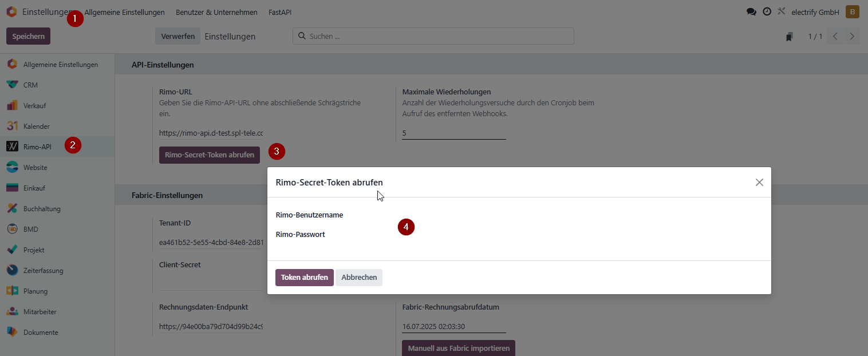Click the Mitarbeiter sidebar icon
This screenshot has height=356, width=868.
[12, 311]
